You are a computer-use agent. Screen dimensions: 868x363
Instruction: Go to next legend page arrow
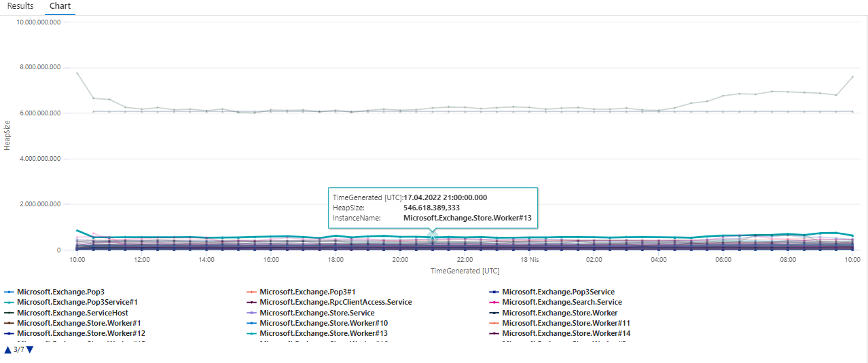[x=29, y=349]
